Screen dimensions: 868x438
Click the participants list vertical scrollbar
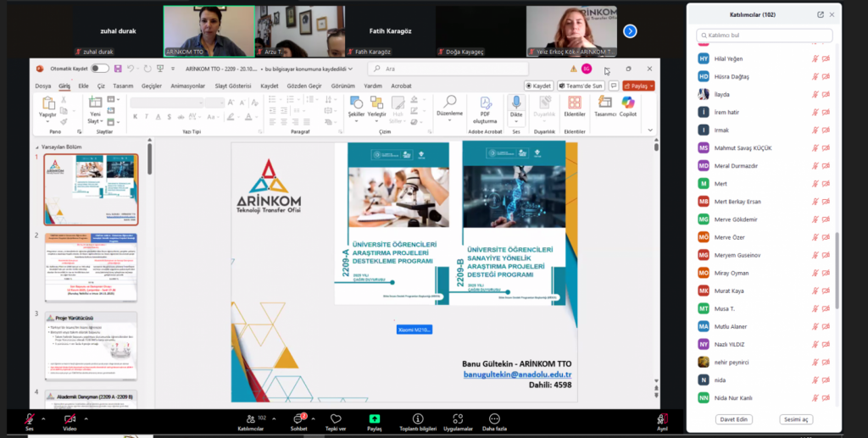[836, 254]
